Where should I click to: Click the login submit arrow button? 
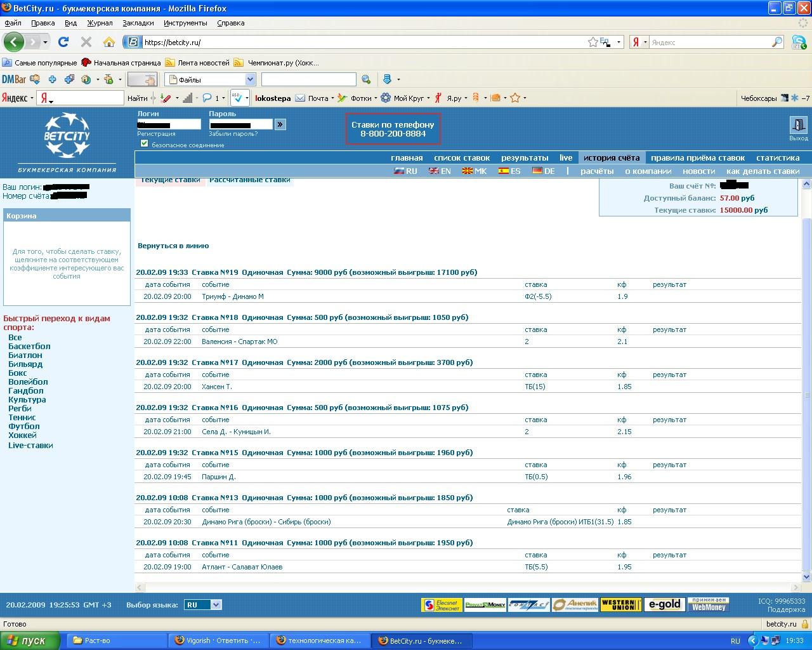(x=280, y=124)
